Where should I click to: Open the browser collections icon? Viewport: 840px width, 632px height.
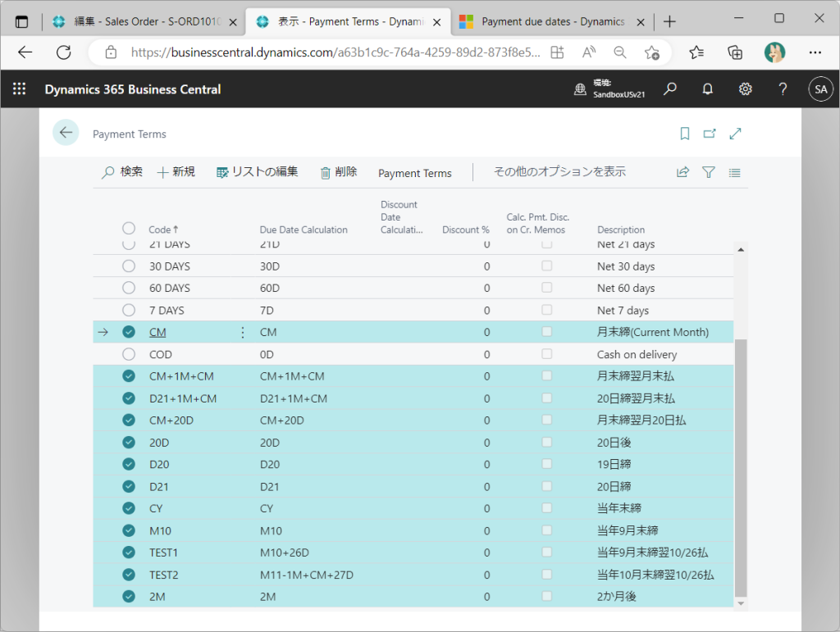click(x=735, y=52)
